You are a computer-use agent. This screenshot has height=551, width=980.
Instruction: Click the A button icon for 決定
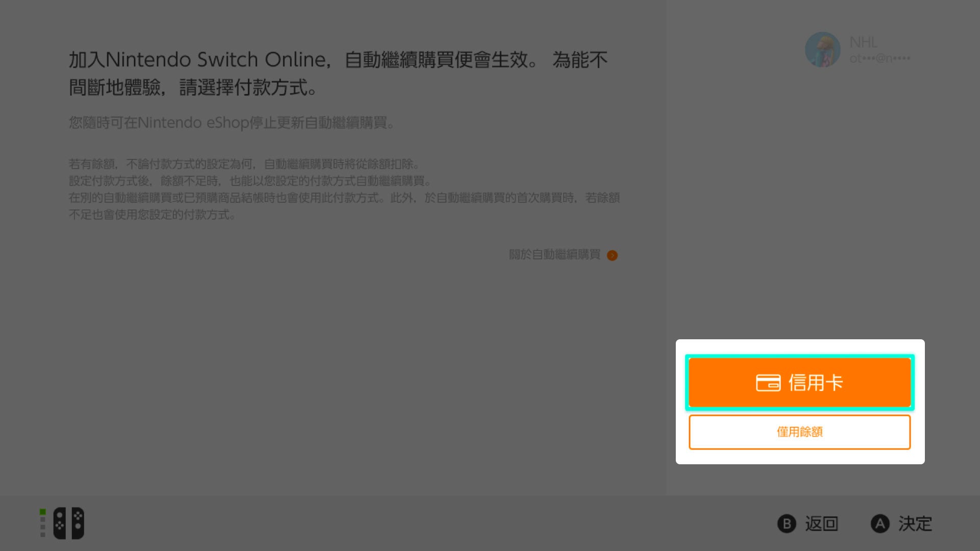pyautogui.click(x=880, y=523)
